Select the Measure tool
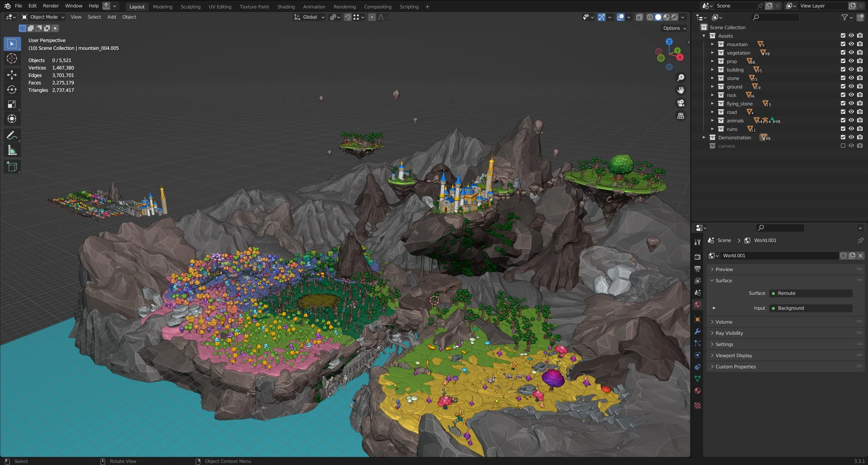Image resolution: width=868 pixels, height=465 pixels. tap(12, 150)
